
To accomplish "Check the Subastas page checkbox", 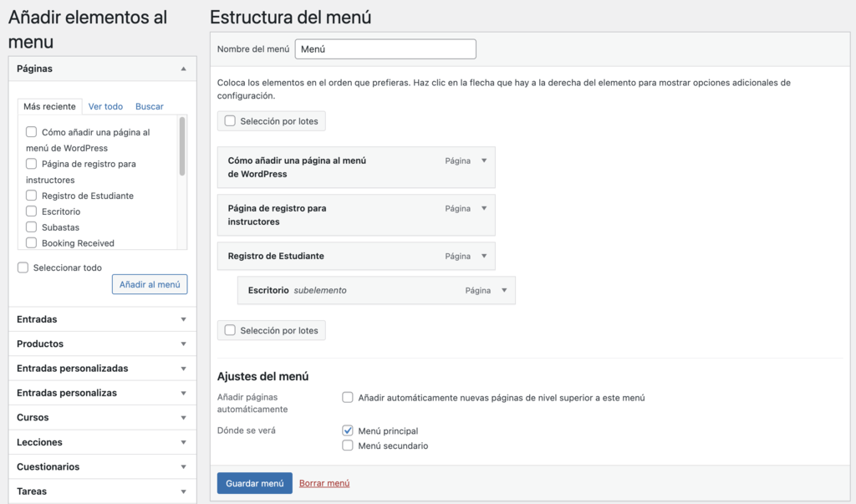I will [x=31, y=227].
